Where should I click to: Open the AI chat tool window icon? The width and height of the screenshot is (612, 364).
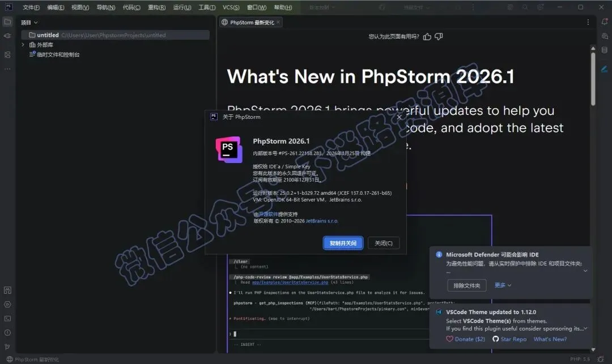point(604,36)
